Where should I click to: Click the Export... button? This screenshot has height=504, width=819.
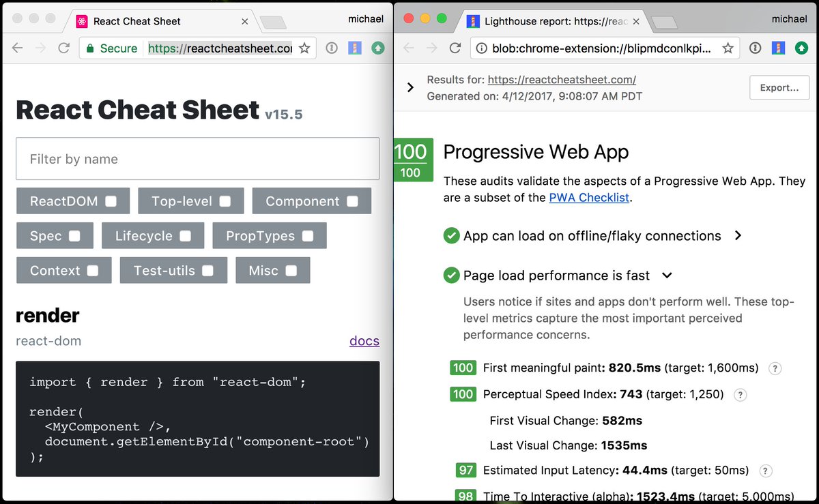[x=779, y=87]
